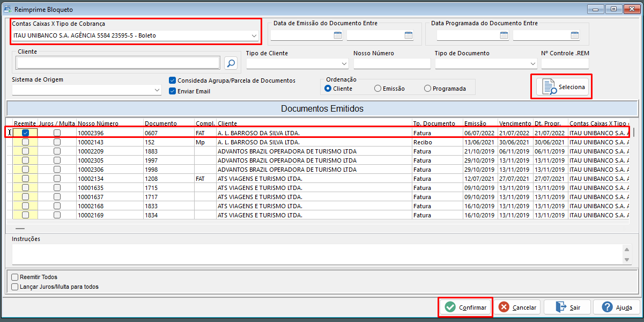Select document cell 1998
Screen dimensions: 644x322
[169, 170]
